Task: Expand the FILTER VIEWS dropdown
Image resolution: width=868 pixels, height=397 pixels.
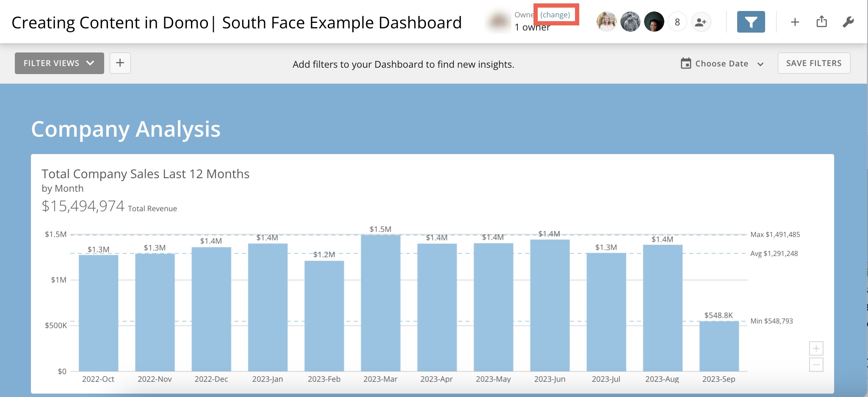Action: click(59, 63)
